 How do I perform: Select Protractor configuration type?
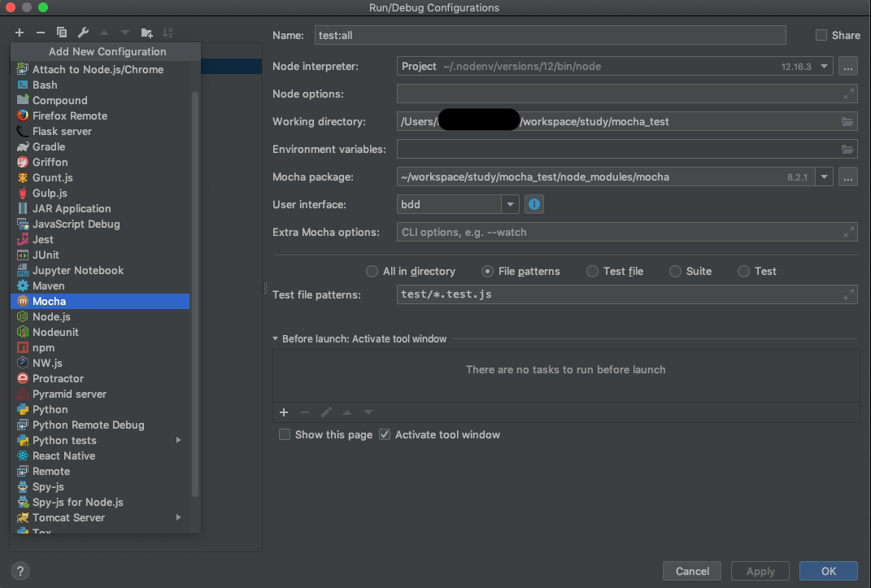[x=100, y=379]
